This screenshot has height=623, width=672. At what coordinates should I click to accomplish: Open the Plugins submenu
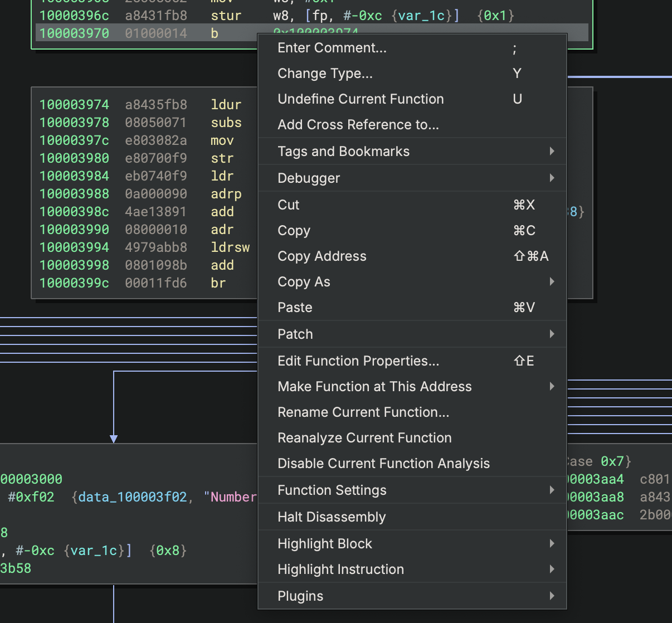[x=300, y=596]
